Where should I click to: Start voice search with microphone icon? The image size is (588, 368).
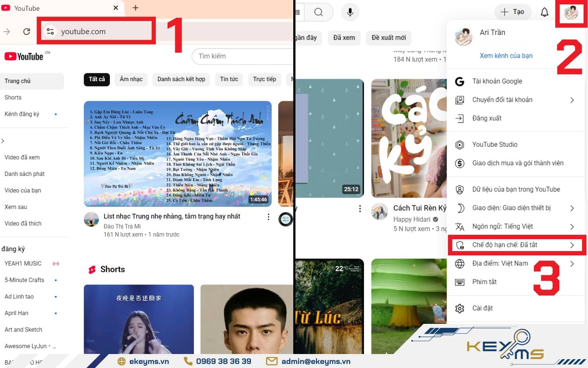click(350, 12)
